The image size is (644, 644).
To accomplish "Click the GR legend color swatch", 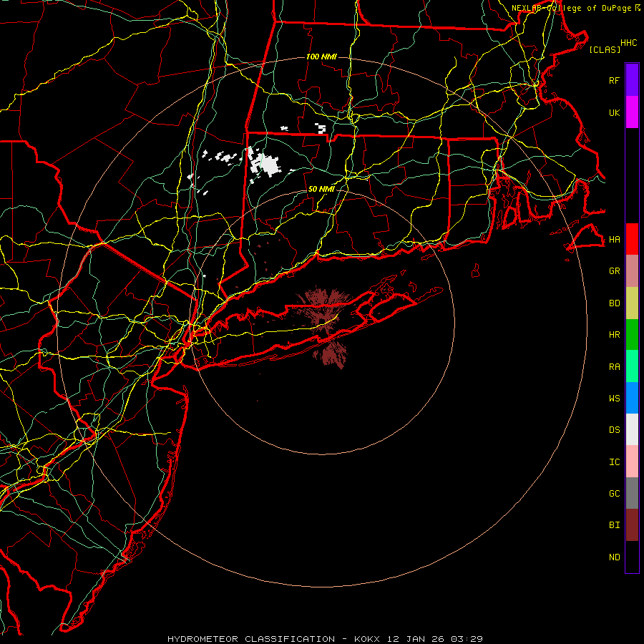I will 632,271.
